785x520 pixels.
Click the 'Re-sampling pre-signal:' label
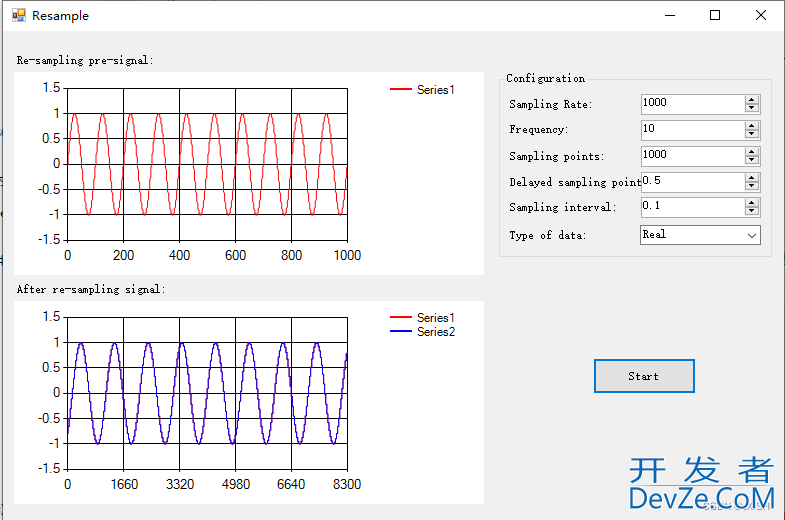(85, 61)
